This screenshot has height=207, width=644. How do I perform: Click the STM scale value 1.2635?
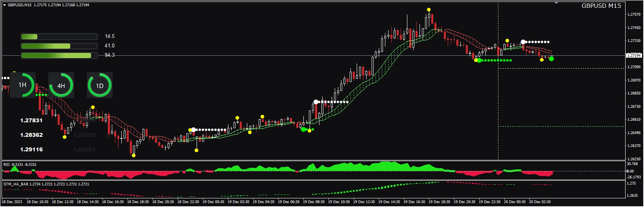click(632, 195)
